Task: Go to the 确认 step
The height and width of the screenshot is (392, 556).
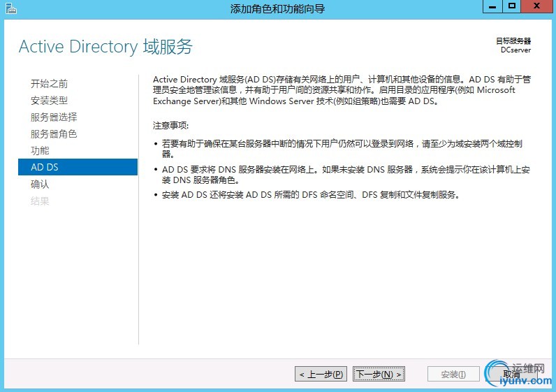Action: point(40,184)
